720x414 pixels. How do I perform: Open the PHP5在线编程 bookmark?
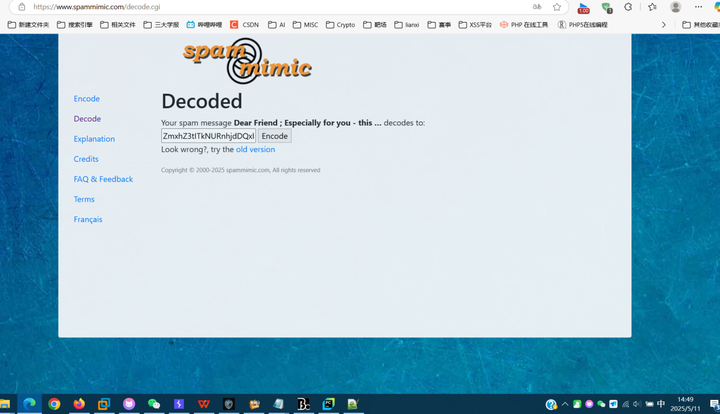(583, 25)
